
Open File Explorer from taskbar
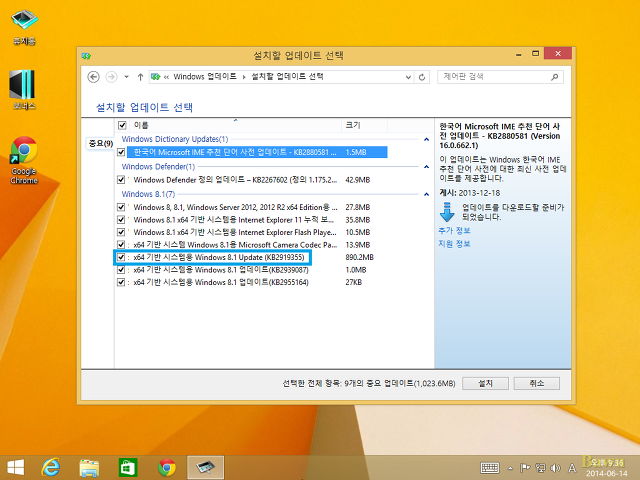[x=89, y=468]
